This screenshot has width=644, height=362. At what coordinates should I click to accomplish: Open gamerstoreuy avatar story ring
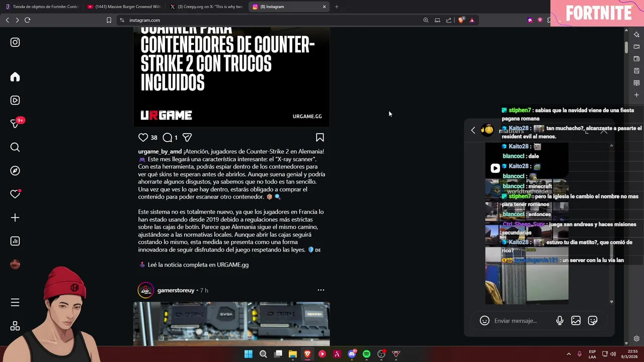pos(146,290)
